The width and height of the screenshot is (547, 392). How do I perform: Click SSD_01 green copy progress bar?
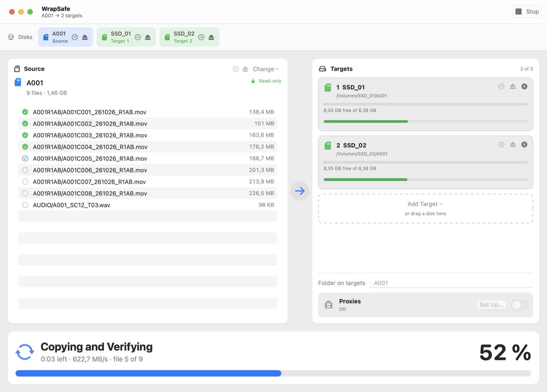point(426,121)
